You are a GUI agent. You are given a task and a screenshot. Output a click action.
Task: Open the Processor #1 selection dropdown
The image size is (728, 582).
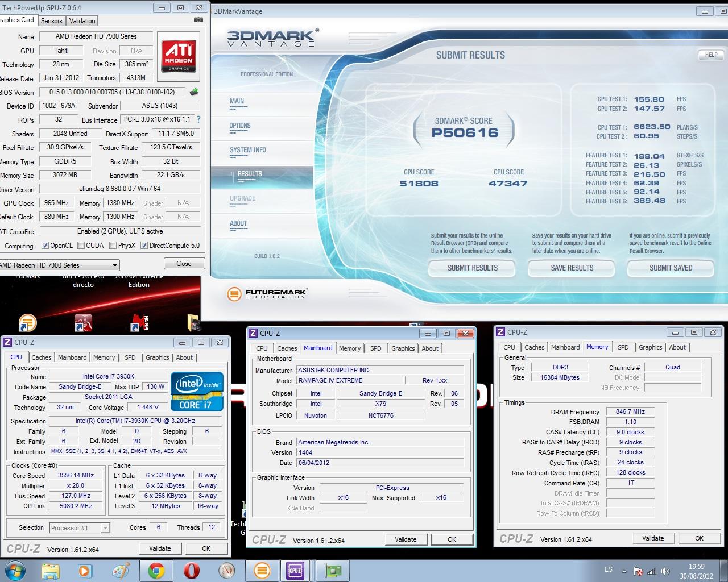point(79,527)
